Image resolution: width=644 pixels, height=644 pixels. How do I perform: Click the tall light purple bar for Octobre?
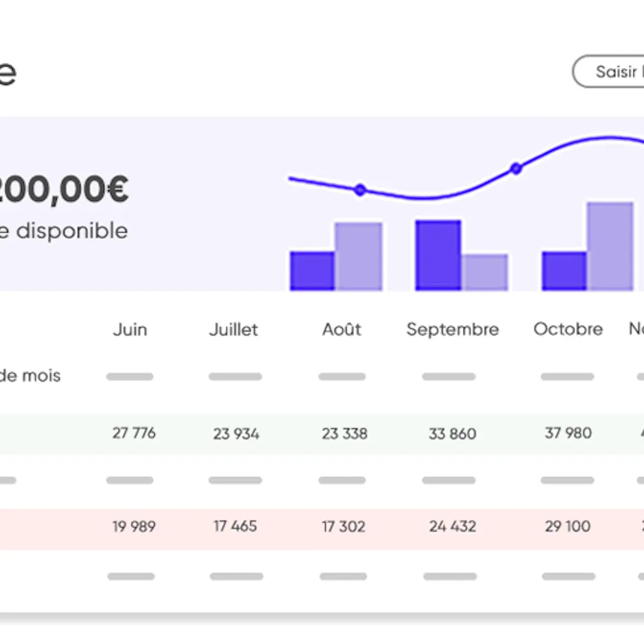pyautogui.click(x=610, y=247)
